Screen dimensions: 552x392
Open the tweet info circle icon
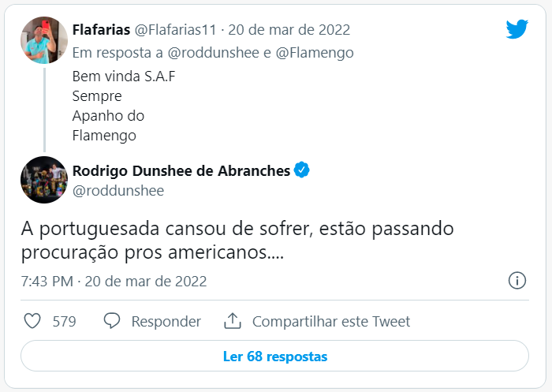click(x=517, y=281)
